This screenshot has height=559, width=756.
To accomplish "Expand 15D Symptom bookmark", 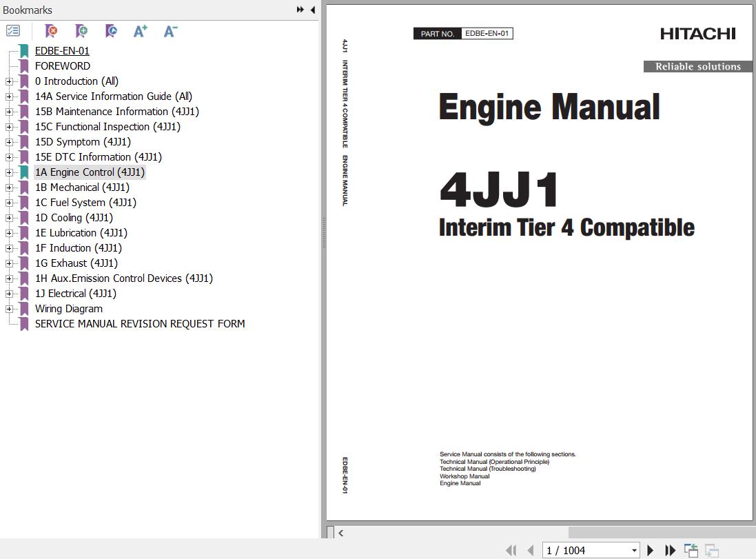I will 9,142.
